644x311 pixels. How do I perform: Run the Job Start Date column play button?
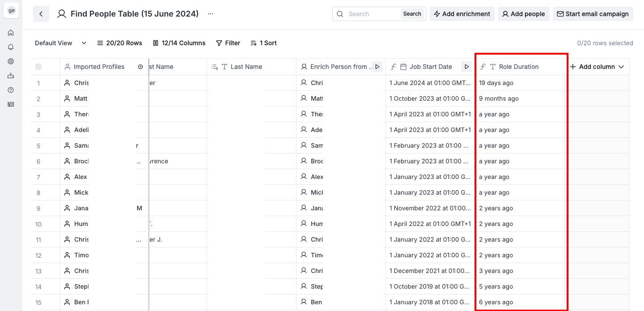point(466,67)
